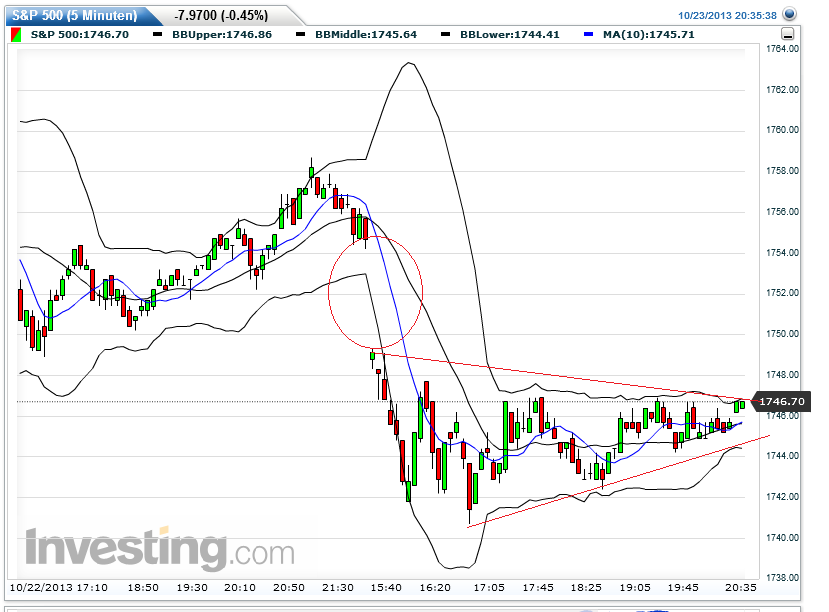Image resolution: width=829 pixels, height=612 pixels.
Task: Click the 10/22/2013 17:10 time label
Action: 59,588
